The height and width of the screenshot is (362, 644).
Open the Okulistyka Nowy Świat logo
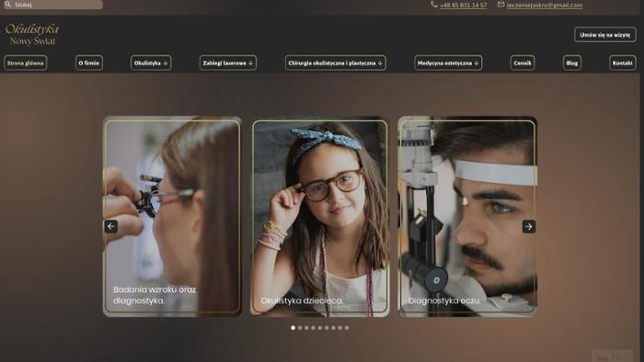(x=32, y=34)
